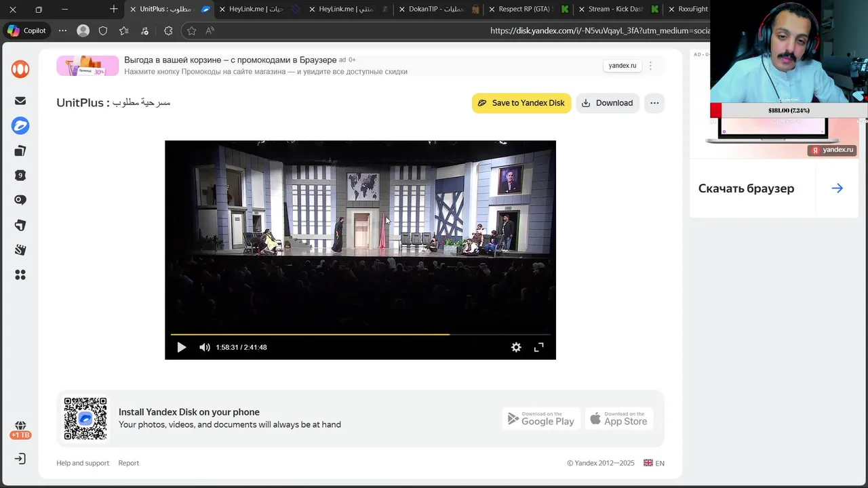Add this page to favorites star
Viewport: 868px width, 488px height.
pyautogui.click(x=192, y=30)
